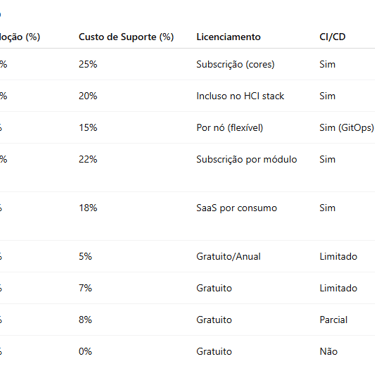Click the Parcial CI/CD cell
The width and height of the screenshot is (375, 366).
click(333, 320)
